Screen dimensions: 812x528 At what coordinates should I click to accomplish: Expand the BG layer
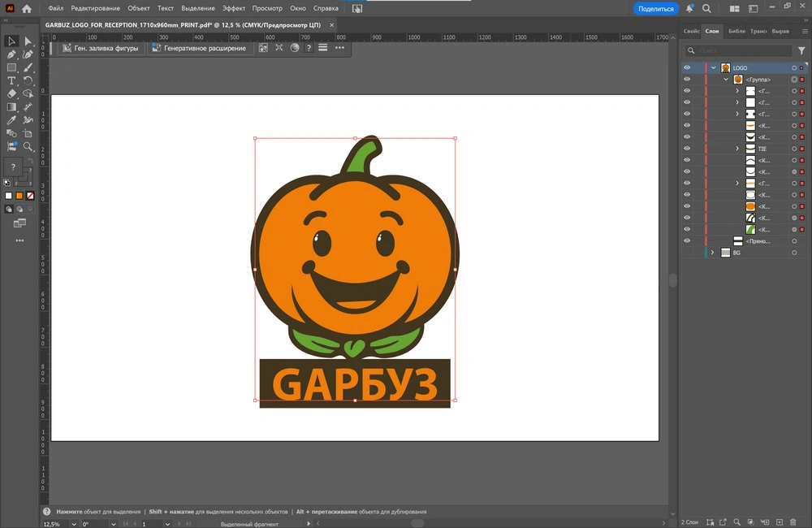[712, 253]
